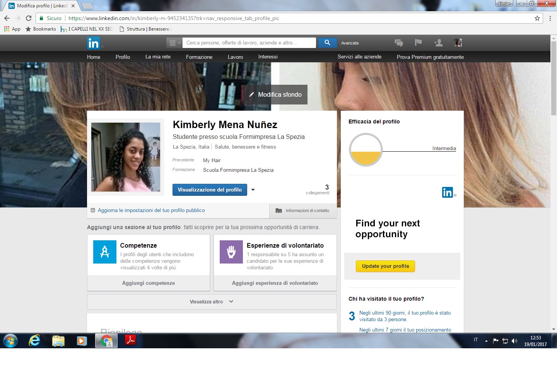The height and width of the screenshot is (392, 557).
Task: Open the search category dropdown beside search box
Action: pyautogui.click(x=174, y=43)
